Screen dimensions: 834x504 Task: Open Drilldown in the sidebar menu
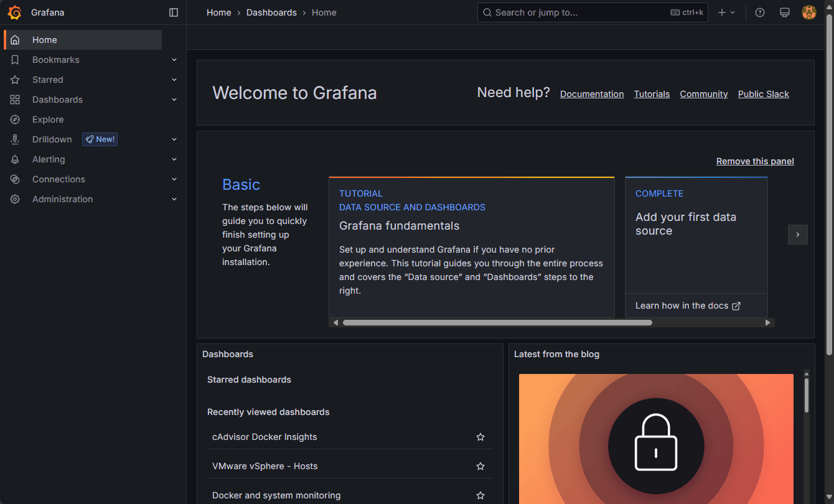[x=52, y=139]
